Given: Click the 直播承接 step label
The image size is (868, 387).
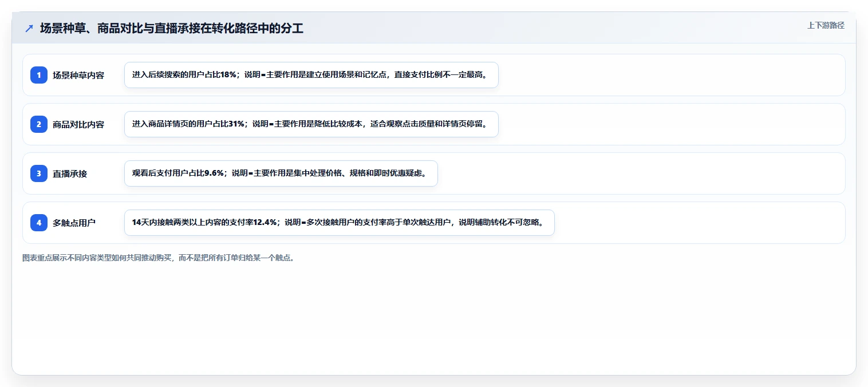Looking at the screenshot, I should pyautogui.click(x=70, y=173).
